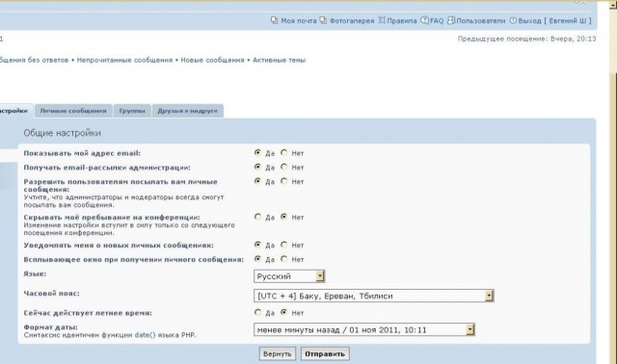This screenshot has height=364, width=617.
Task: Select Нет for email-рассылки администрации
Action: [x=283, y=167]
